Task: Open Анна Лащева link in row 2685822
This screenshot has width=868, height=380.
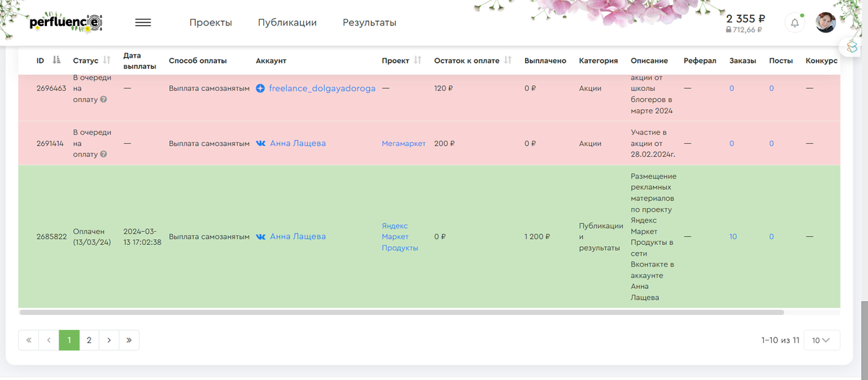Action: click(x=298, y=236)
